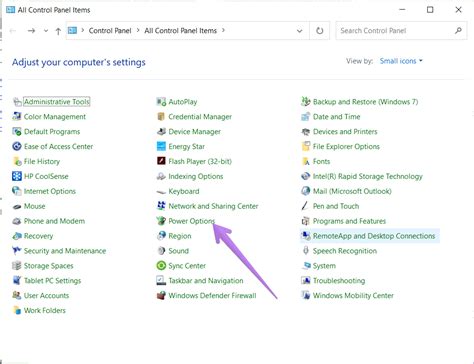Click the Internet Options globe icon
Screen dimensions: 474x364
[17, 191]
